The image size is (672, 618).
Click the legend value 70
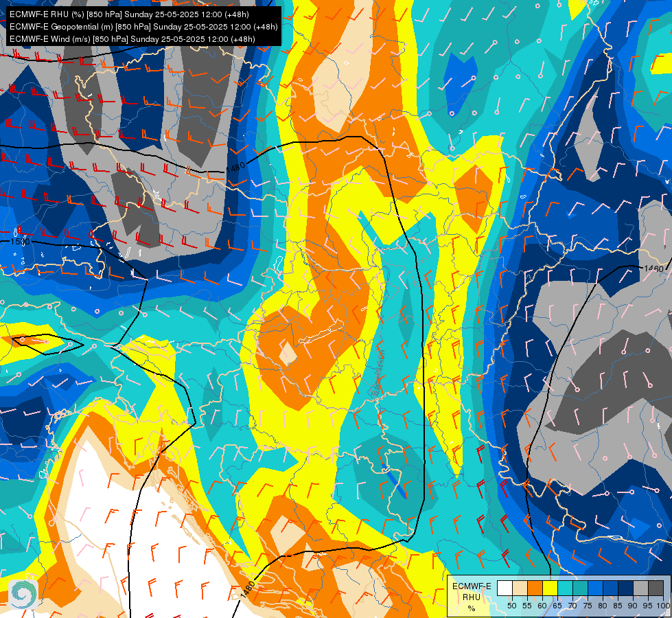point(572,606)
